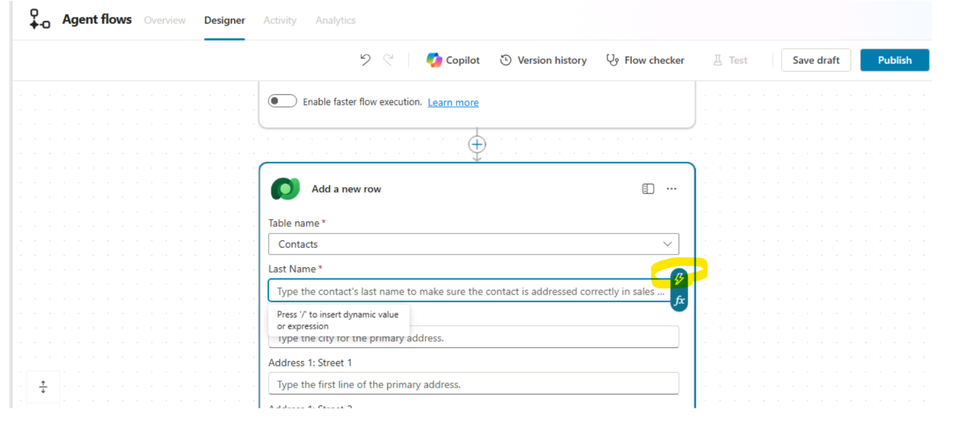Click the redo arrow icon
The height and width of the screenshot is (428, 980).
click(x=389, y=60)
